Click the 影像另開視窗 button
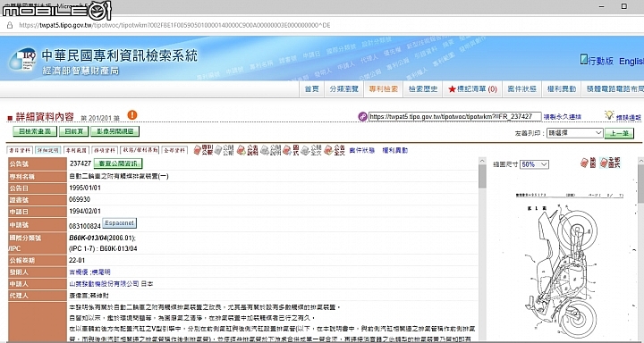Image resolution: width=644 pixels, height=343 pixels. pyautogui.click(x=115, y=131)
